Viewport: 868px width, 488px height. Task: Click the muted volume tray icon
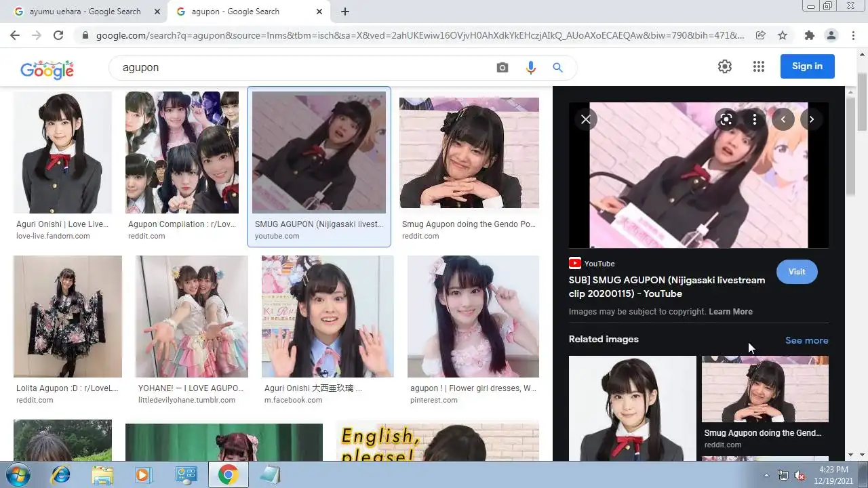click(800, 476)
